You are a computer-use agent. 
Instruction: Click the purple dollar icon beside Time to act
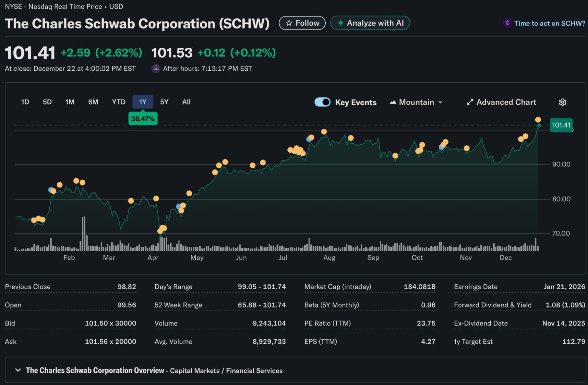507,23
